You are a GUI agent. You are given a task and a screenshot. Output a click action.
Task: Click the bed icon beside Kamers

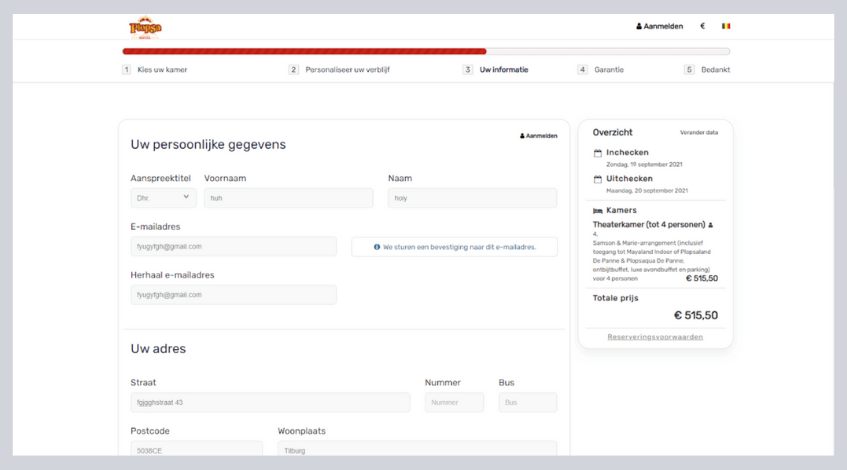click(598, 211)
